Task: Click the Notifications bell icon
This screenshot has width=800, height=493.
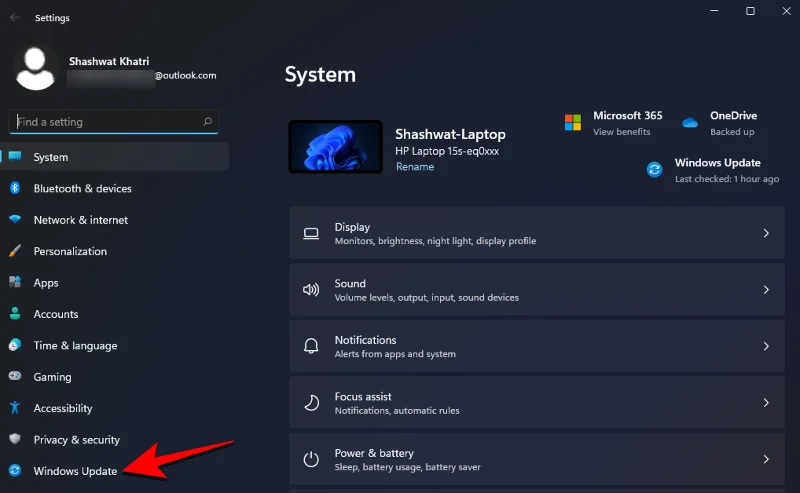Action: click(x=311, y=346)
